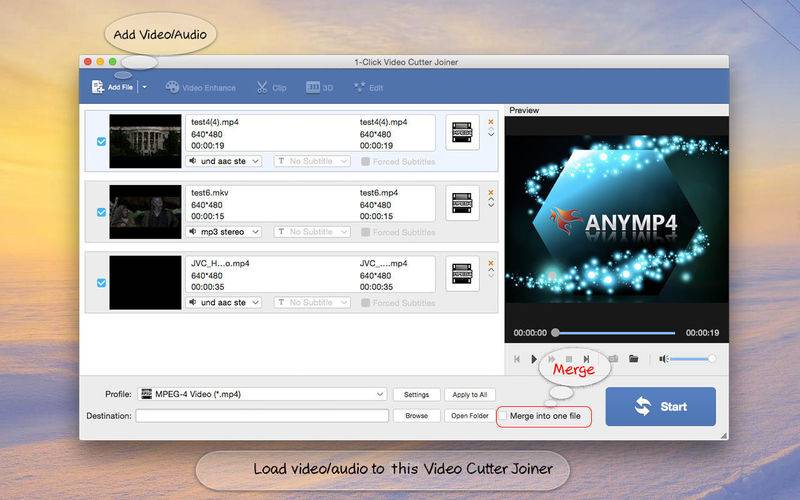Click the Open Folder button

pyautogui.click(x=469, y=416)
